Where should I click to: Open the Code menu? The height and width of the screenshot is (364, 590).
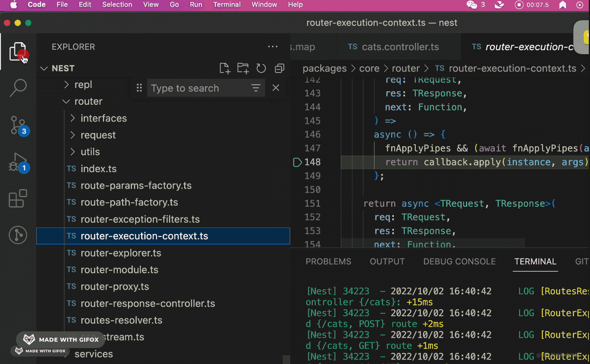pyautogui.click(x=37, y=5)
